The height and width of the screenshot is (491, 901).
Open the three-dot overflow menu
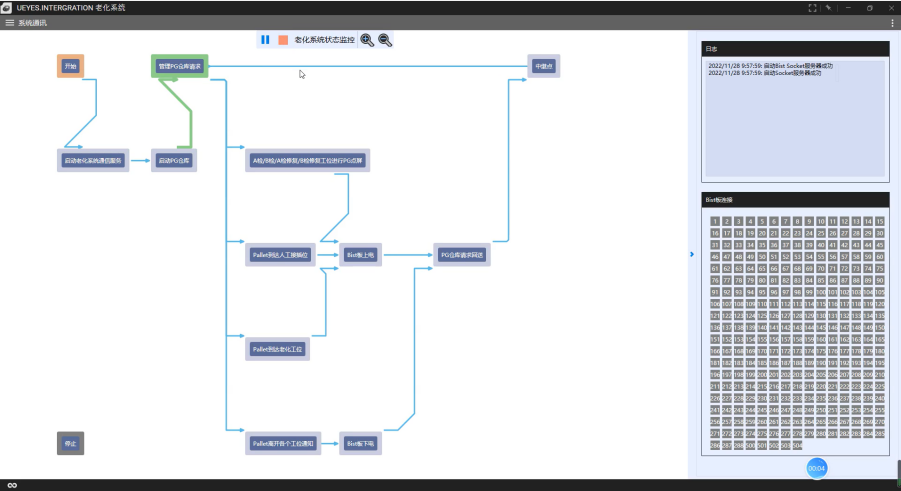(x=892, y=22)
